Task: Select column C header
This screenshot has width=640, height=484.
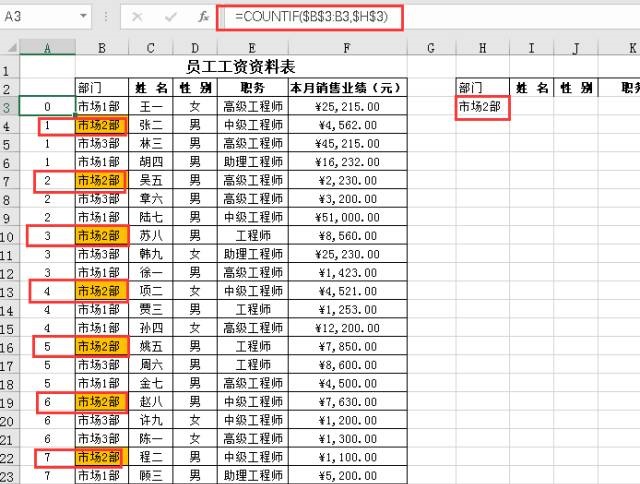Action: coord(151,48)
